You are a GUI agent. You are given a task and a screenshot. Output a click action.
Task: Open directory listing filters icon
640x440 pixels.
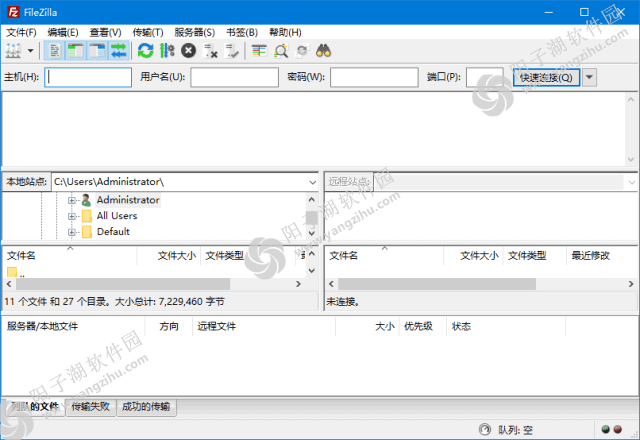pos(259,51)
